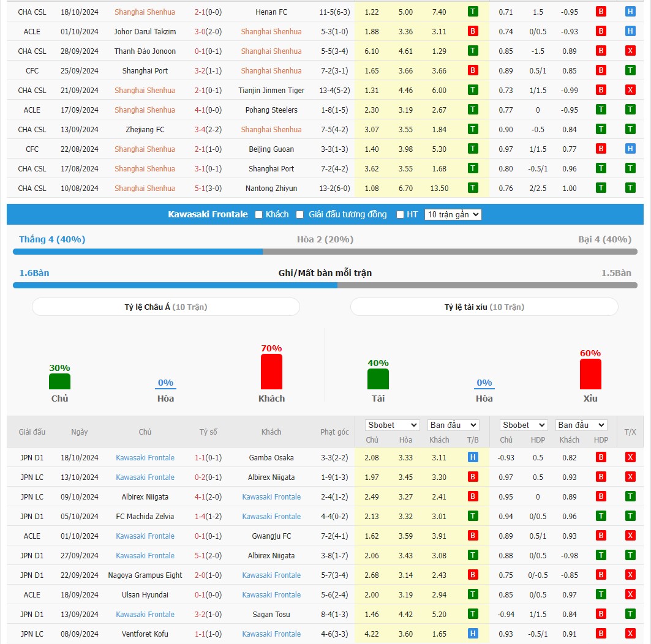Click date 18/09/2024 in Ulsan Hyundai row

[79, 594]
